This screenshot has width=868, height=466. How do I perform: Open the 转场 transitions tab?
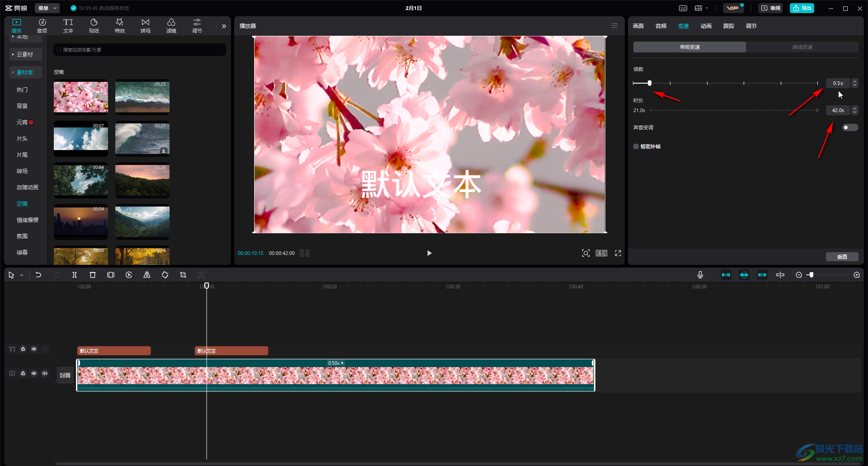point(146,26)
